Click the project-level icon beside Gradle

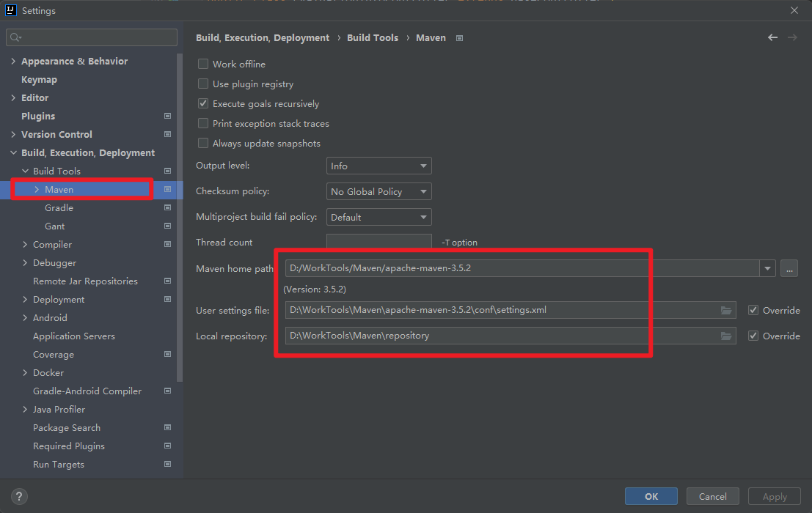(167, 207)
